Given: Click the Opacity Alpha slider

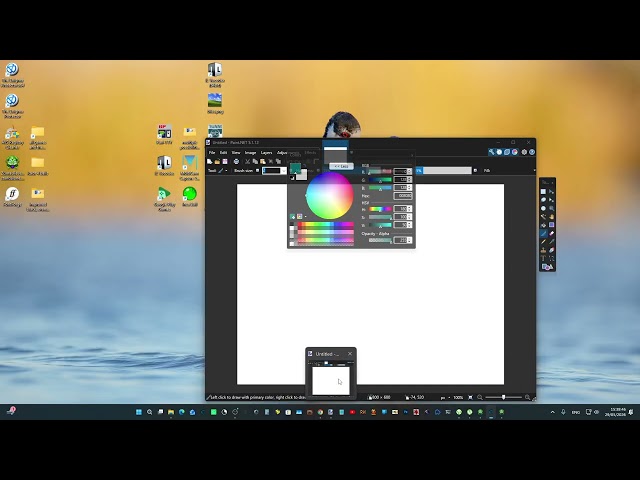Looking at the screenshot, I should point(380,240).
